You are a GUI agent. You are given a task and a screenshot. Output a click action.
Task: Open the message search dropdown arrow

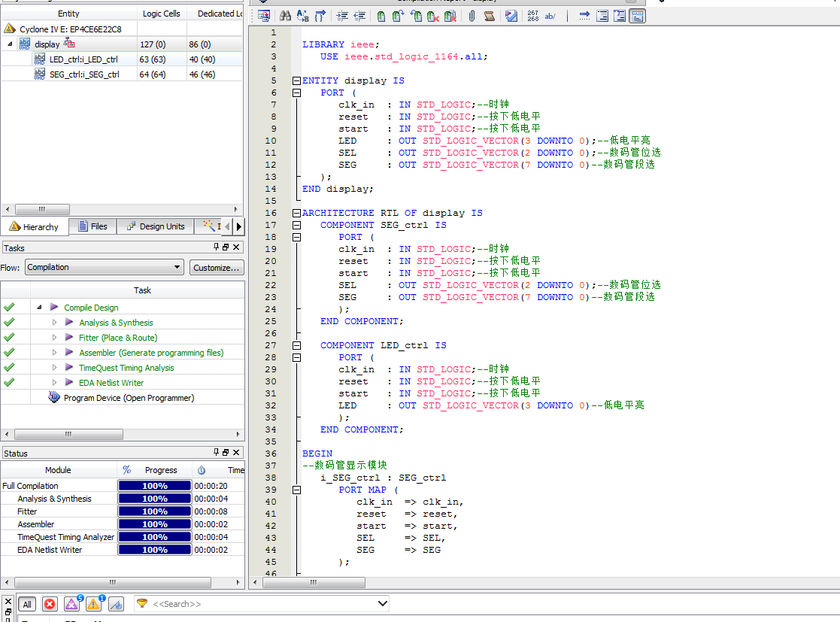[383, 604]
